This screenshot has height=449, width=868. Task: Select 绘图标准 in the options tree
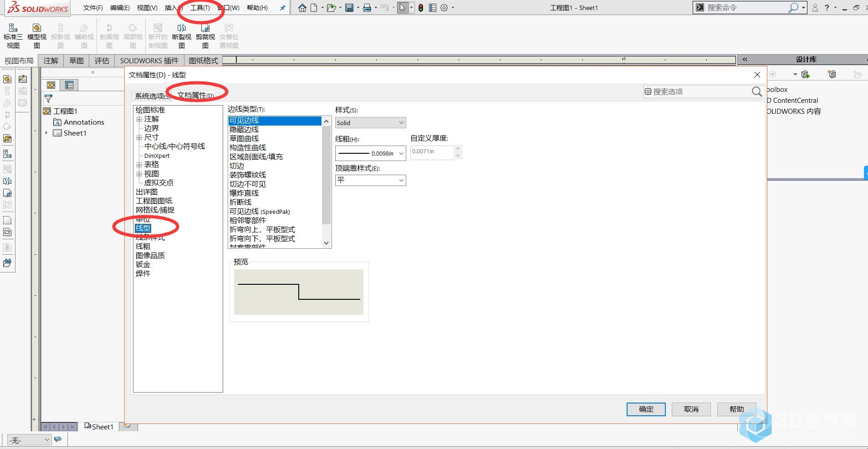150,110
